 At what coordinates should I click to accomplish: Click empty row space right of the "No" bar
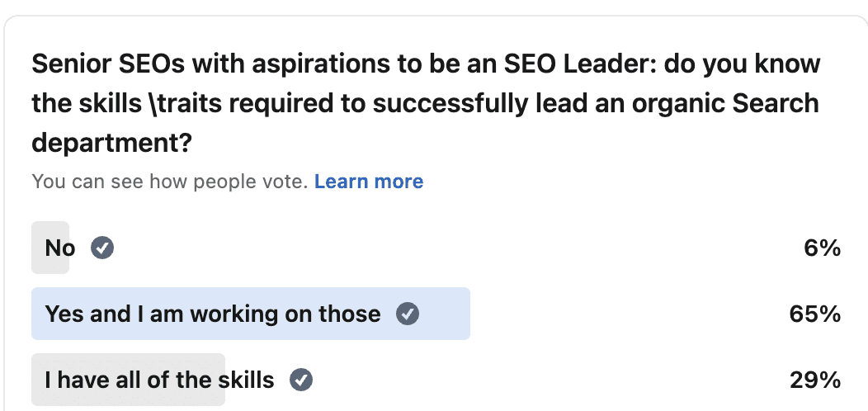pyautogui.click(x=454, y=248)
